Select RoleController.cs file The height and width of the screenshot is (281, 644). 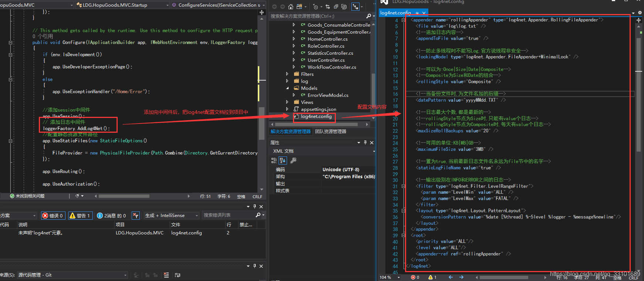(326, 46)
